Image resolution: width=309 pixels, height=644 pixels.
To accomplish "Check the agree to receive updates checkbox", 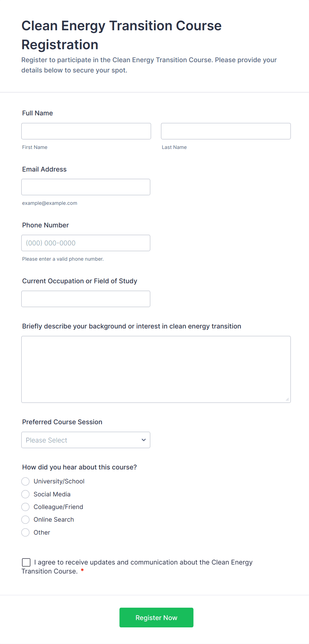I will (x=26, y=562).
